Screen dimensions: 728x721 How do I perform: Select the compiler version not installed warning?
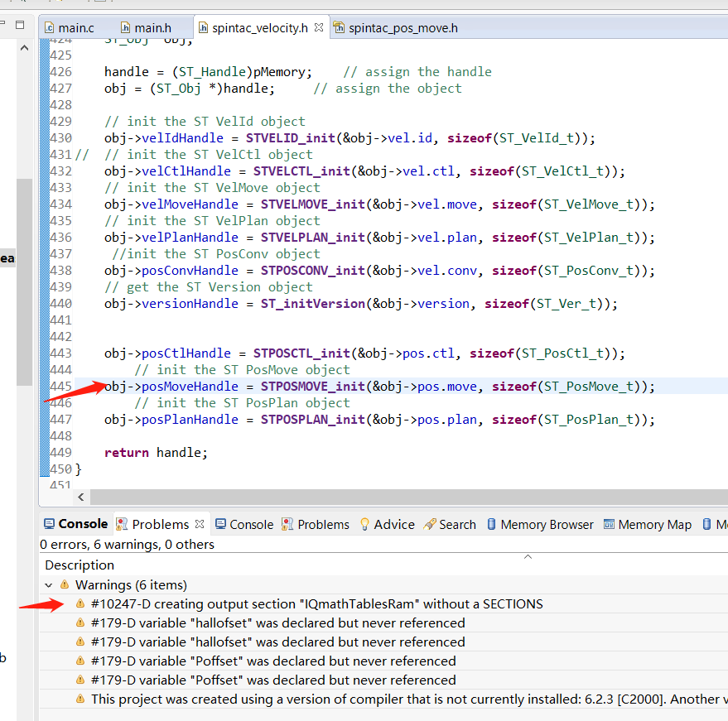click(x=383, y=699)
